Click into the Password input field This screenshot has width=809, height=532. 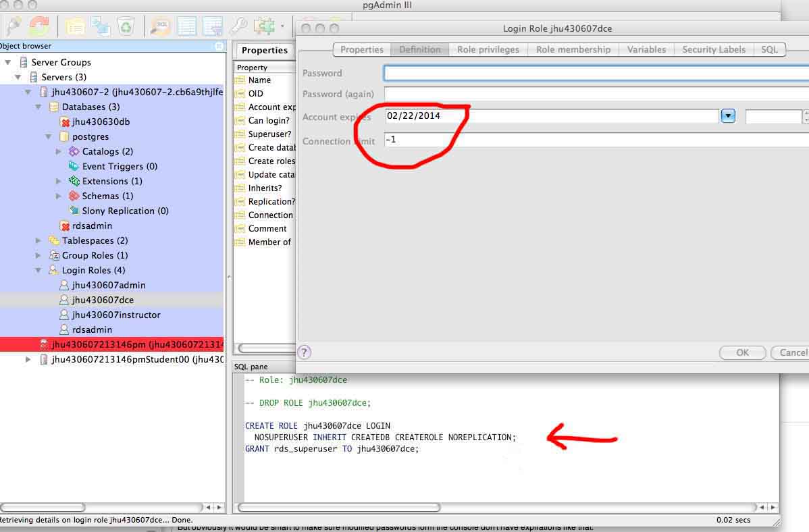point(594,73)
